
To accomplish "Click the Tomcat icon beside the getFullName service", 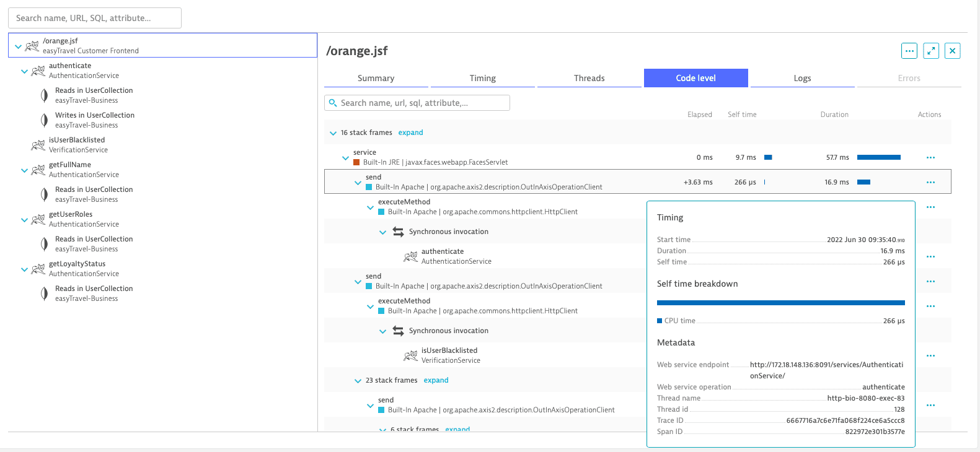I will coord(38,170).
